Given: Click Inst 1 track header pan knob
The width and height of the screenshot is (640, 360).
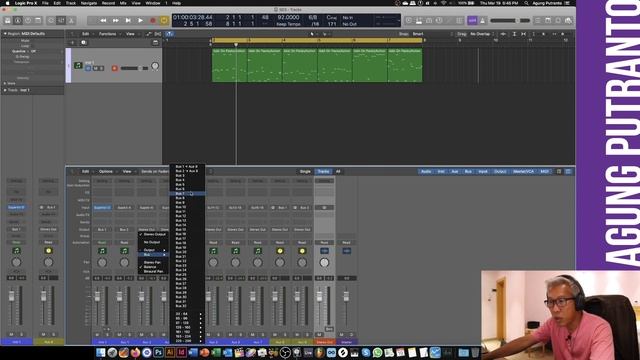Looking at the screenshot, I should click(x=155, y=66).
